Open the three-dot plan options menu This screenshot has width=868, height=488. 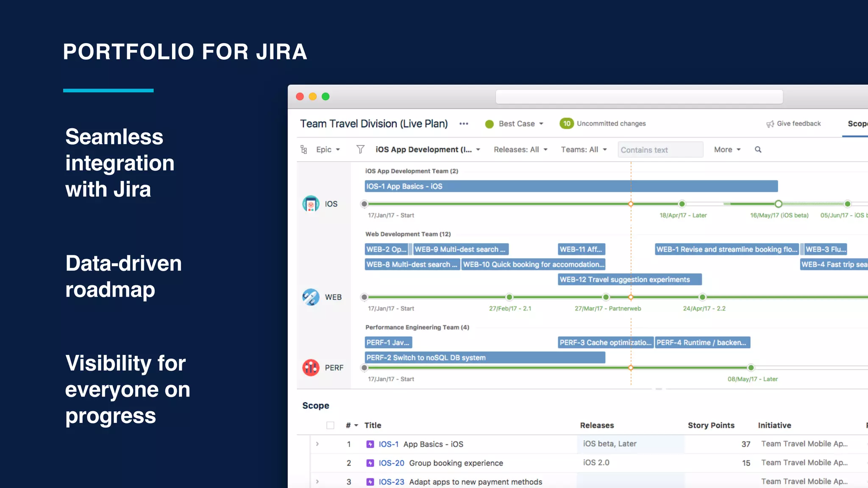coord(464,124)
